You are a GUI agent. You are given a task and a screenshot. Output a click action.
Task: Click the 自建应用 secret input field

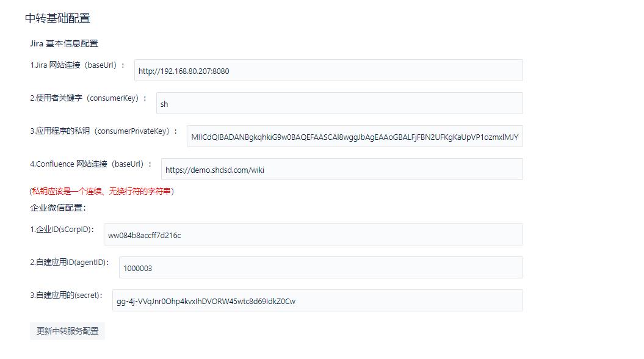click(317, 300)
